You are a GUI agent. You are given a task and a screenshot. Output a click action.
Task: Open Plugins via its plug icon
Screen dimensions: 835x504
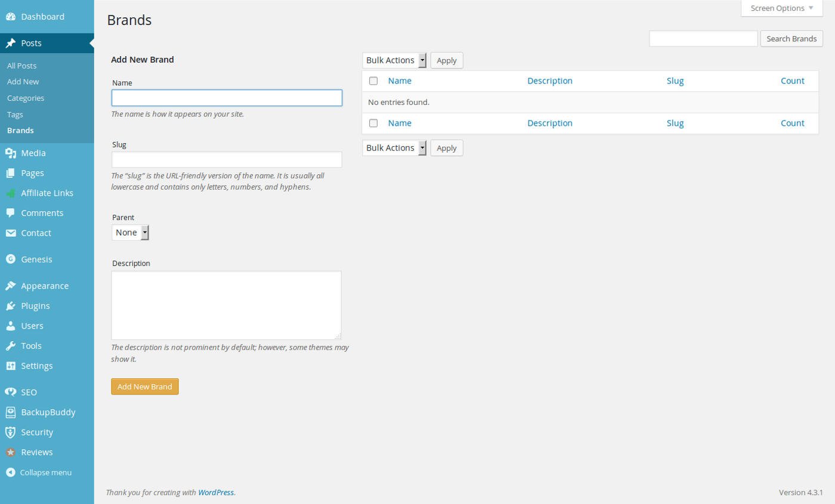(10, 306)
